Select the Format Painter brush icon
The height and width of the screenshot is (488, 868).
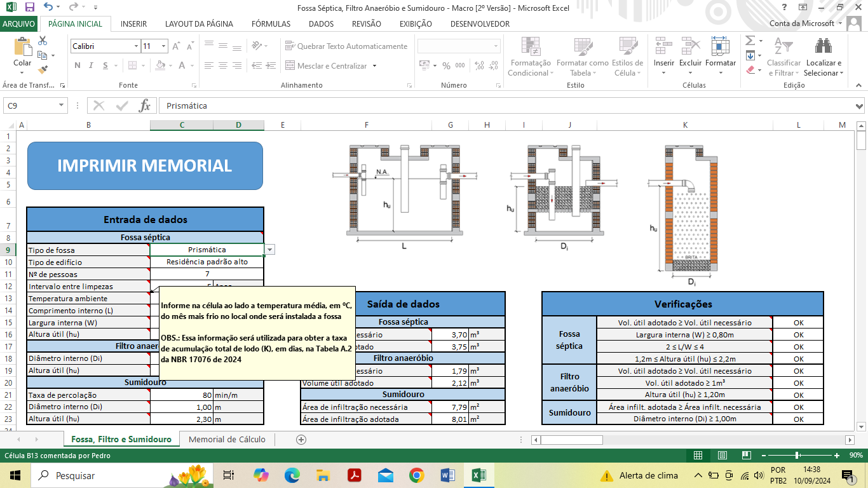click(43, 70)
